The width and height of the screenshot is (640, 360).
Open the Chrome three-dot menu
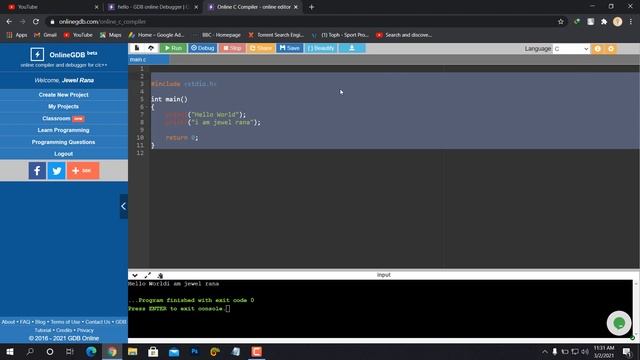coord(631,22)
